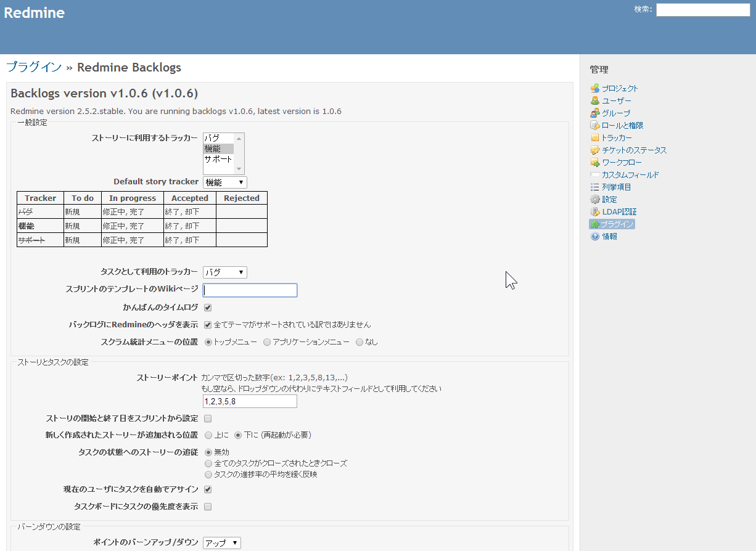Screen dimensions: 756x551
Task: Click the Rejected column header
Action: (x=242, y=198)
